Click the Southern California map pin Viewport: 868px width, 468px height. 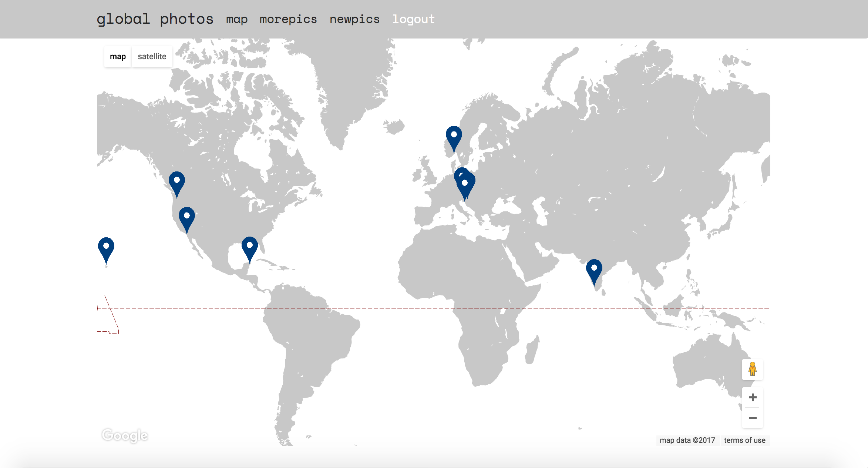[187, 220]
